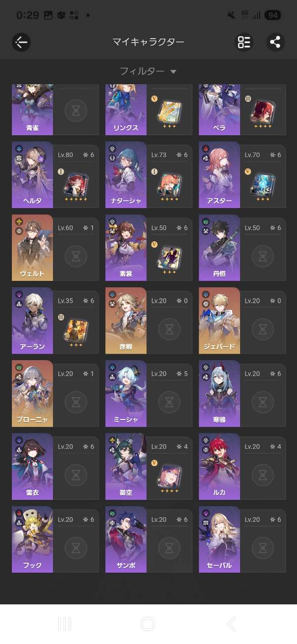Open the list view layout icon

click(244, 42)
